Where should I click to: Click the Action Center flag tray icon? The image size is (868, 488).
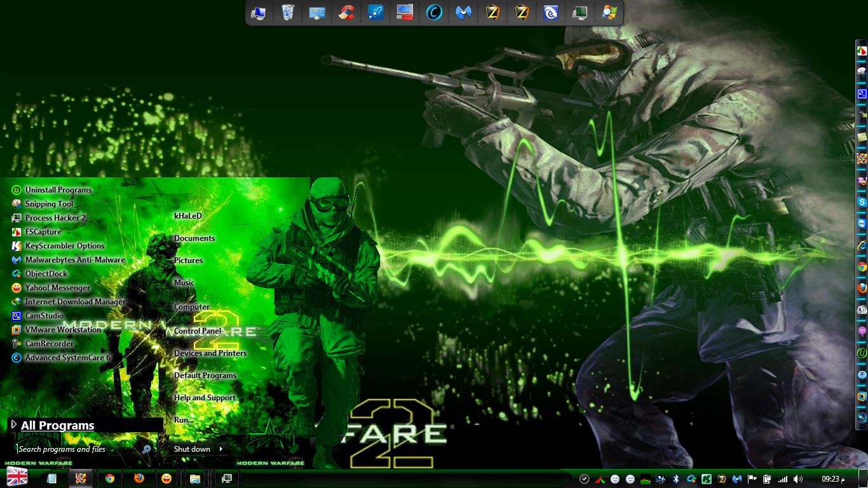(x=752, y=479)
